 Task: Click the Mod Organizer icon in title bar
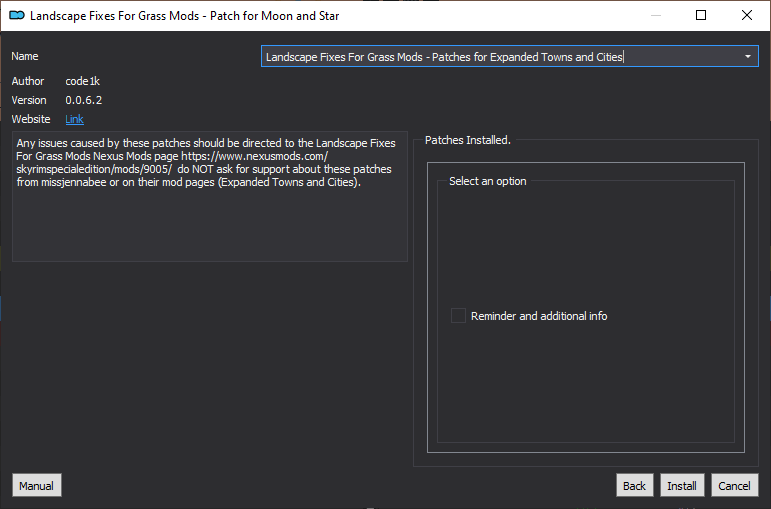tap(17, 16)
